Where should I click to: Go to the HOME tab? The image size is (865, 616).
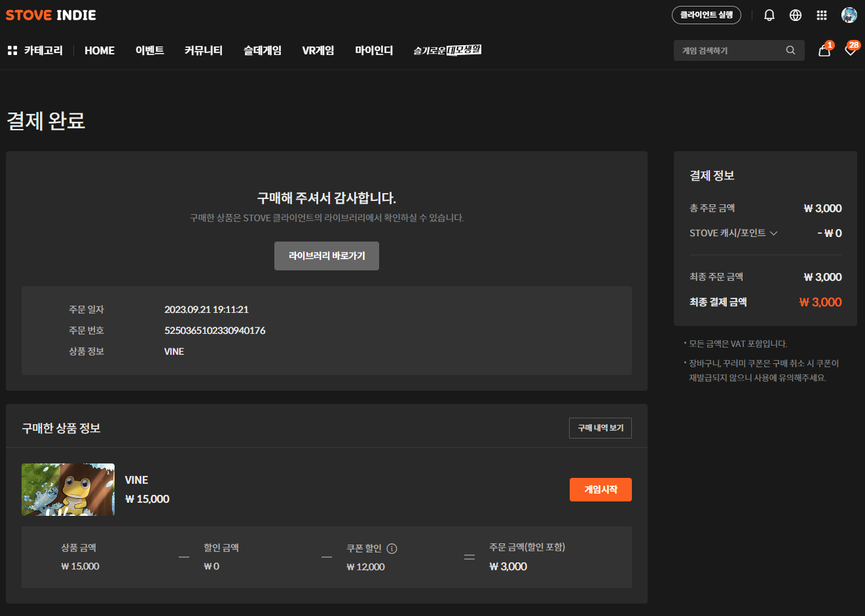(x=100, y=50)
